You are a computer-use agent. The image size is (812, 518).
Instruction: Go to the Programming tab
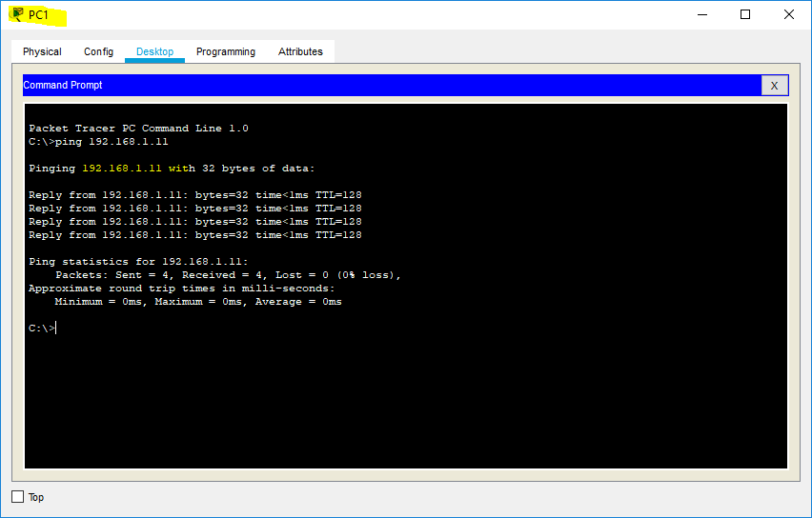tap(226, 51)
